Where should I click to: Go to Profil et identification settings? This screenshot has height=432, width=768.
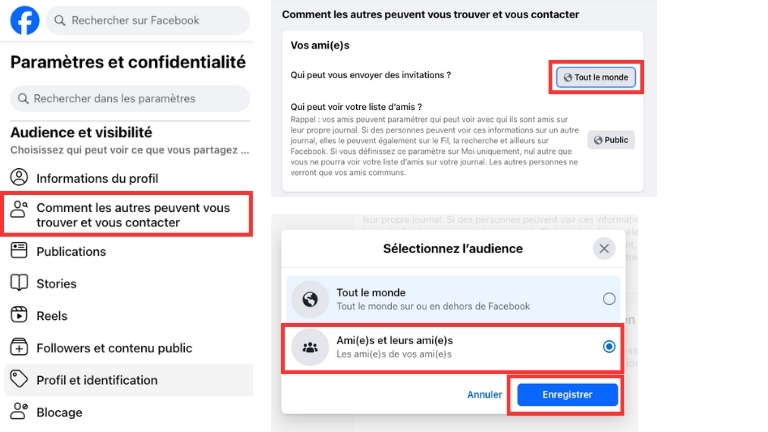(97, 380)
